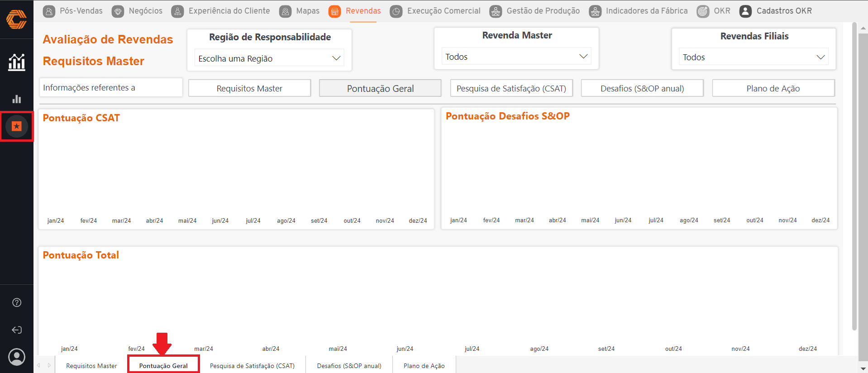868x373 pixels.
Task: Click the scrollbar up arrow
Action: click(x=863, y=28)
